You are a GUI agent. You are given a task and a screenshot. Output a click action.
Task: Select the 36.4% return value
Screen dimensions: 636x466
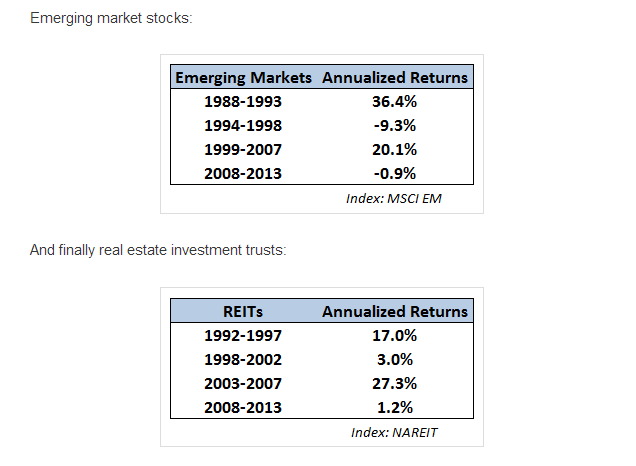click(x=394, y=101)
